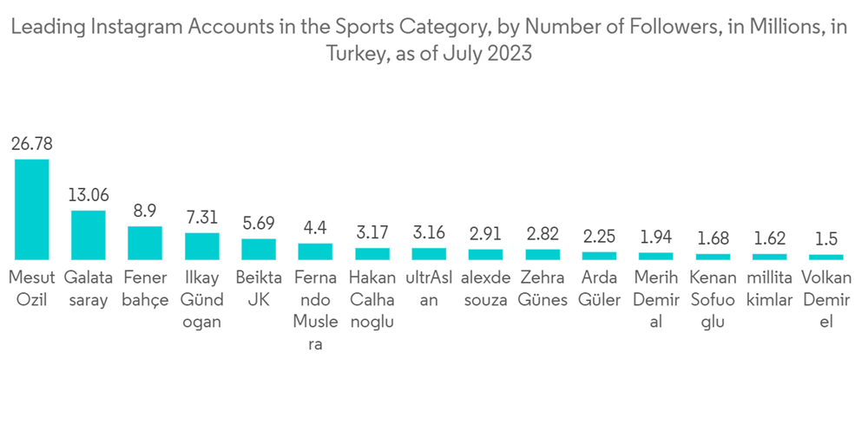
Task: Click the millitakimlar axis label
Action: [769, 289]
